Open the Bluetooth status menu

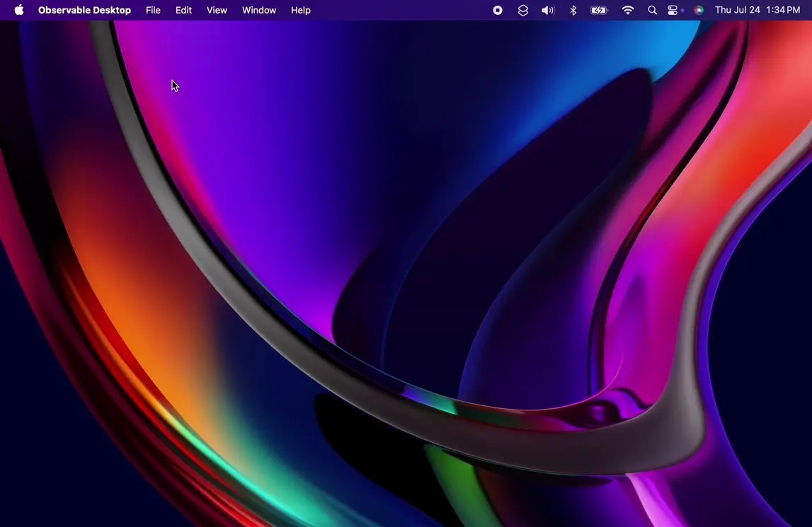(573, 10)
